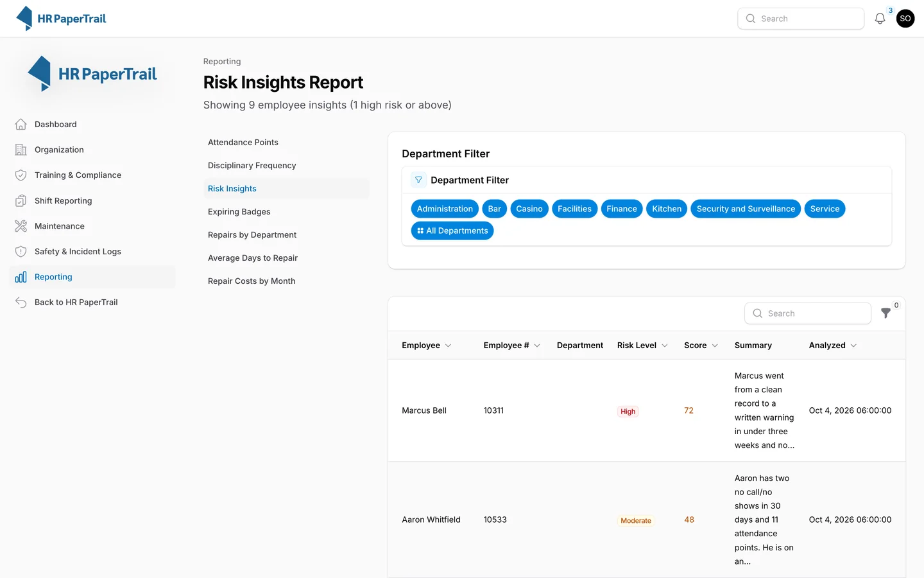Click employee number 10311
The image size is (924, 578).
(493, 410)
